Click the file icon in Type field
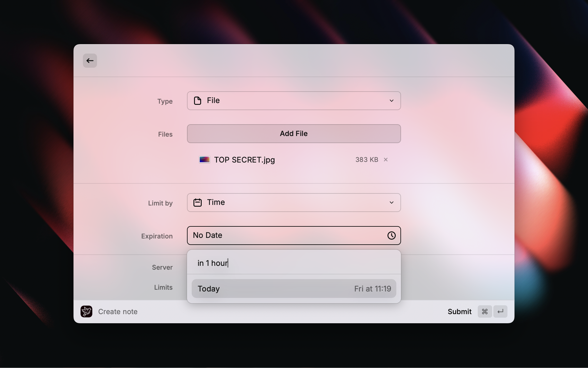 (x=198, y=101)
